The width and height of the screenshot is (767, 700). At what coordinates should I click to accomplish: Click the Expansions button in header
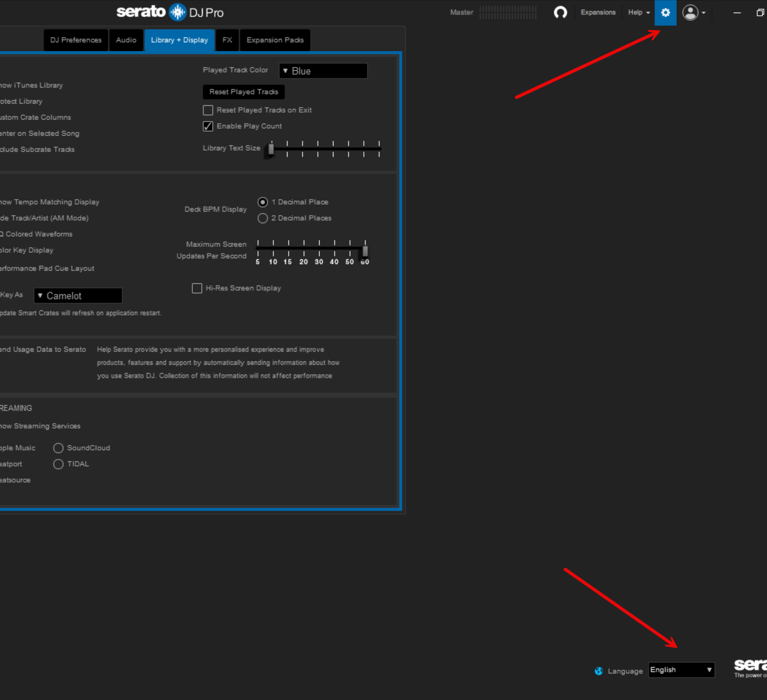598,13
